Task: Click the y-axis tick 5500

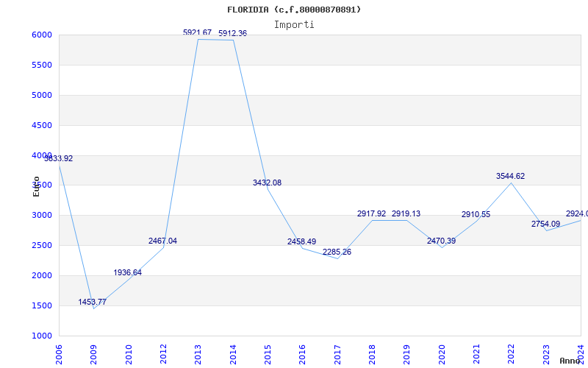Action: pos(42,65)
